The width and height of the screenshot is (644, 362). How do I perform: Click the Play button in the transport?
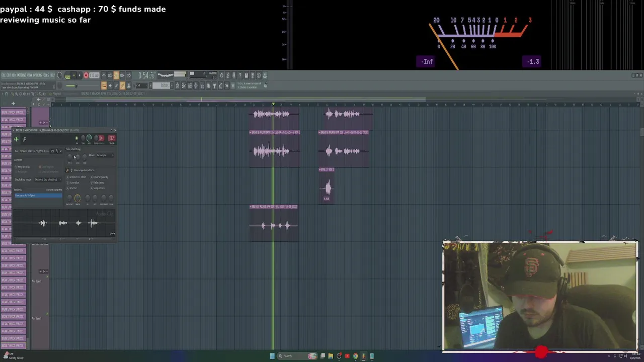click(74, 75)
